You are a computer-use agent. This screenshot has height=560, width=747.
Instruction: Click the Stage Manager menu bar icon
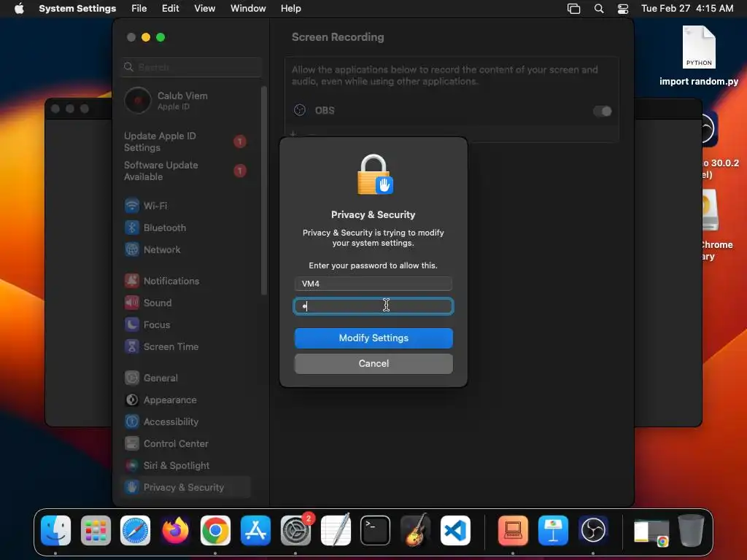coord(573,9)
